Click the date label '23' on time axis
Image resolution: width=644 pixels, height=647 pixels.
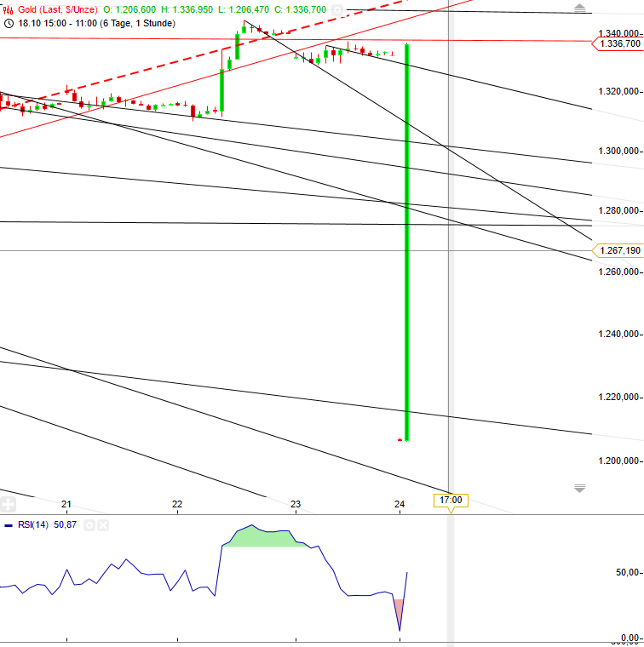296,504
